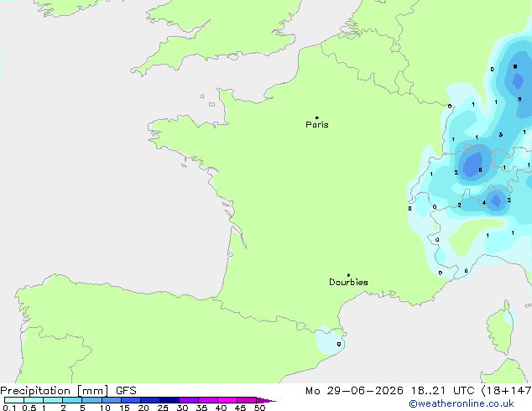Open the weatheronline.co.uk copyright link
Viewport: 532px width, 411px height.
(x=462, y=403)
